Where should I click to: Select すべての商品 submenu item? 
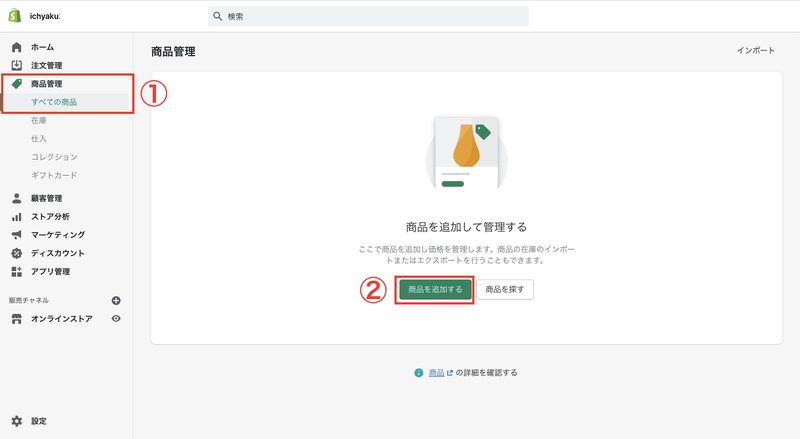pos(54,102)
